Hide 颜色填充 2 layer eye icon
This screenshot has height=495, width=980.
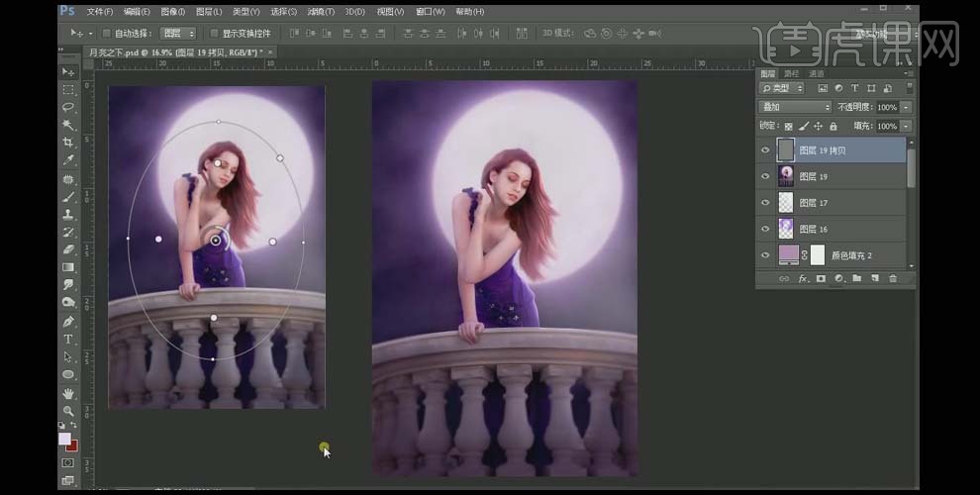click(x=765, y=255)
